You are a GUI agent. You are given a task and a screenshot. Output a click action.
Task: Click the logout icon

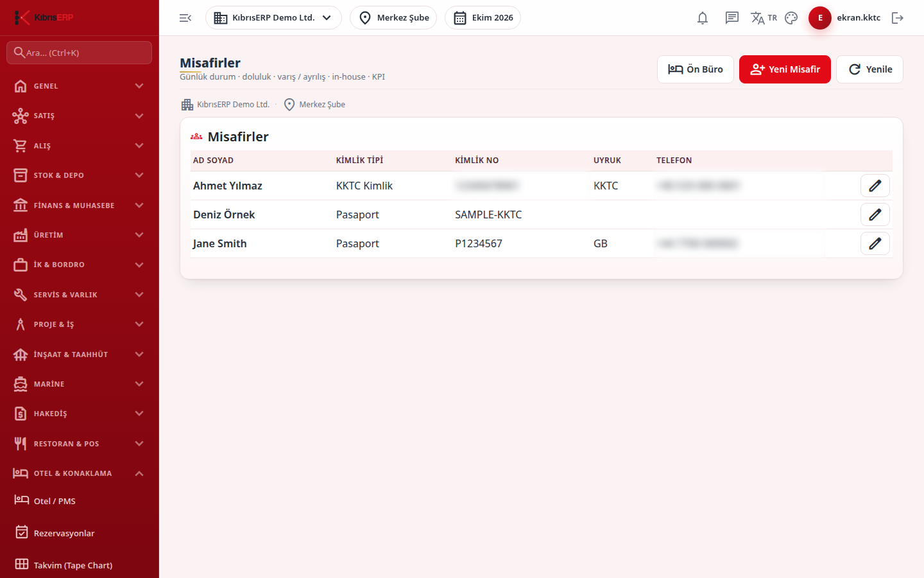pos(898,18)
